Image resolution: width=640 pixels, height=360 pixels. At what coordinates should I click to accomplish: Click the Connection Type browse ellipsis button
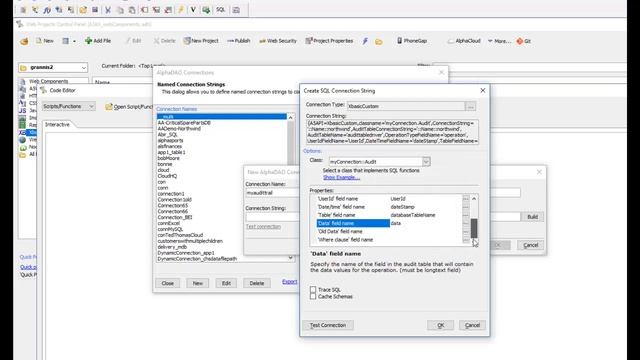(471, 106)
